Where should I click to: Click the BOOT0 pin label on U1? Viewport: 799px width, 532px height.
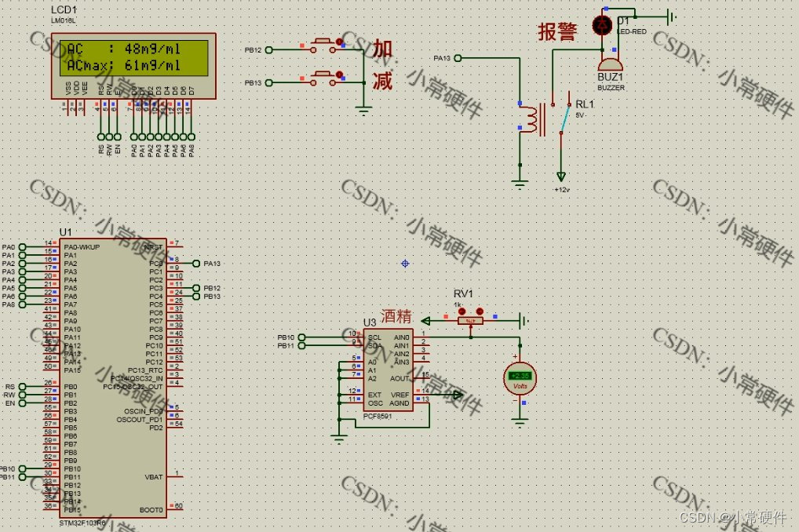click(x=151, y=509)
